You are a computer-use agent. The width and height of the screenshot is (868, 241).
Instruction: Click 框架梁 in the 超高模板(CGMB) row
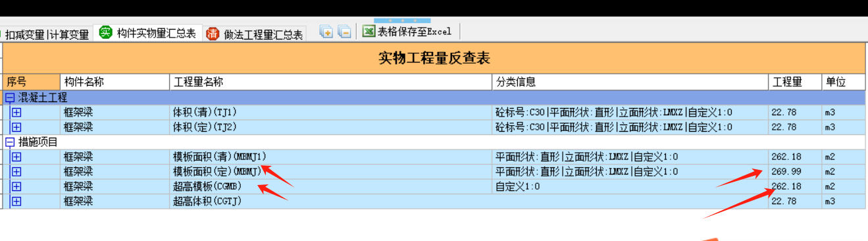tap(78, 186)
